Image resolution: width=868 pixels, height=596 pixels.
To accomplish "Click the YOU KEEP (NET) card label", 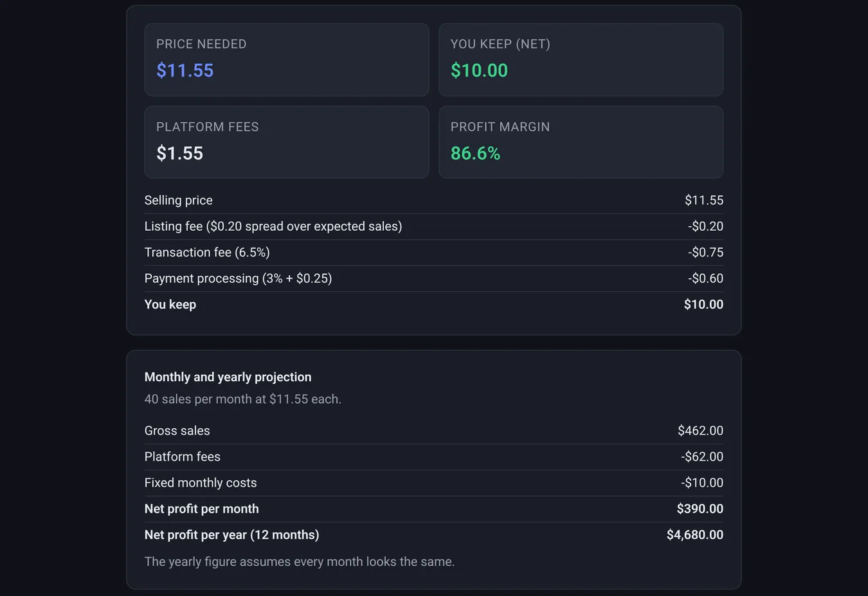I will pyautogui.click(x=500, y=44).
